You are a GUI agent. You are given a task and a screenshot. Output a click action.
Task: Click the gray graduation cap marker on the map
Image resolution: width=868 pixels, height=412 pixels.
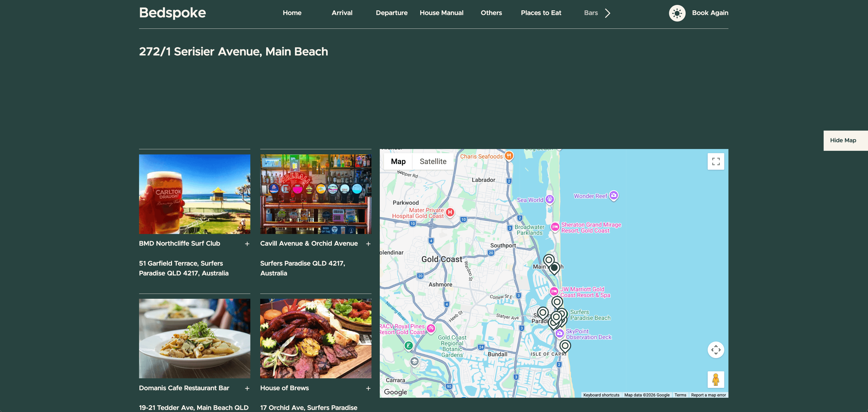415,362
